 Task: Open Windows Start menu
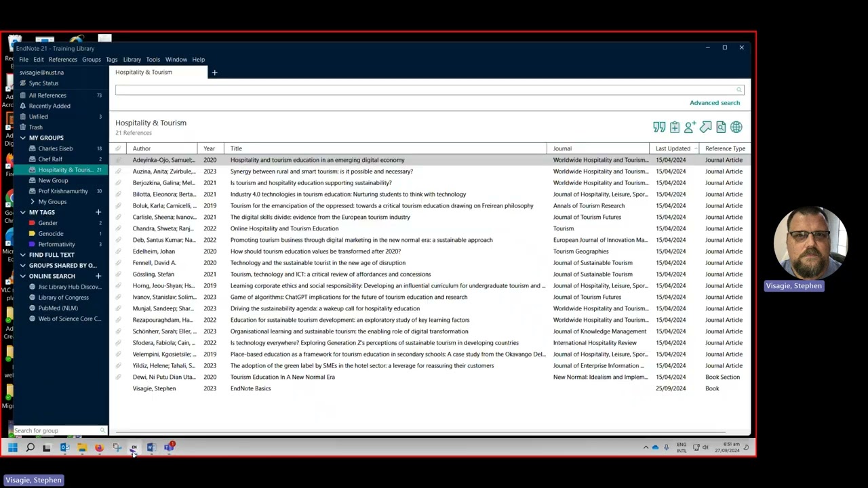click(x=13, y=447)
